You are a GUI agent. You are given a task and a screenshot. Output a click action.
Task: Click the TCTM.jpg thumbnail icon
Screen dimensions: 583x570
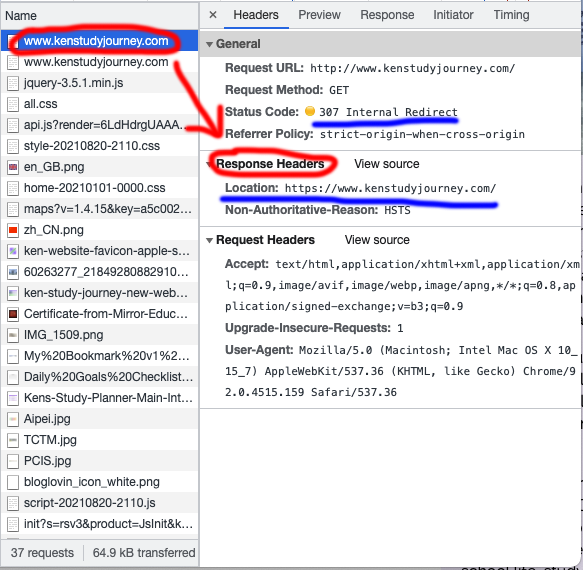[13, 440]
